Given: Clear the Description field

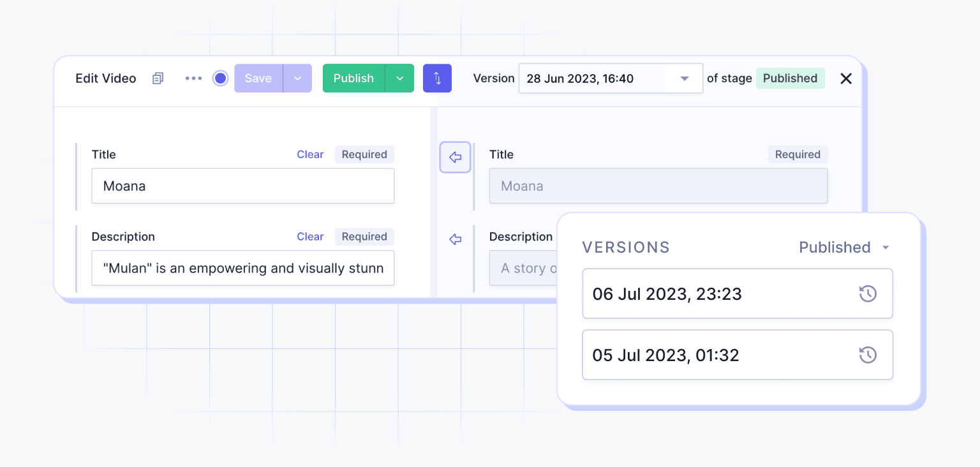Looking at the screenshot, I should (310, 237).
